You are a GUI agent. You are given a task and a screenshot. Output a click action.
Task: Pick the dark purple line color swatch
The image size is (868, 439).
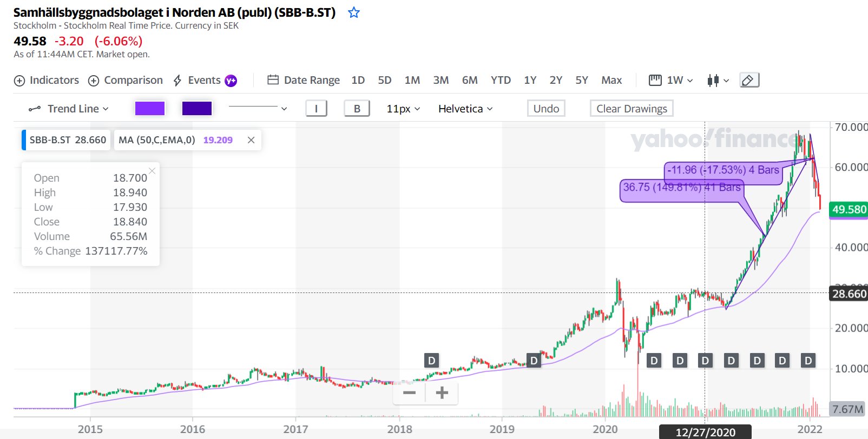click(197, 108)
